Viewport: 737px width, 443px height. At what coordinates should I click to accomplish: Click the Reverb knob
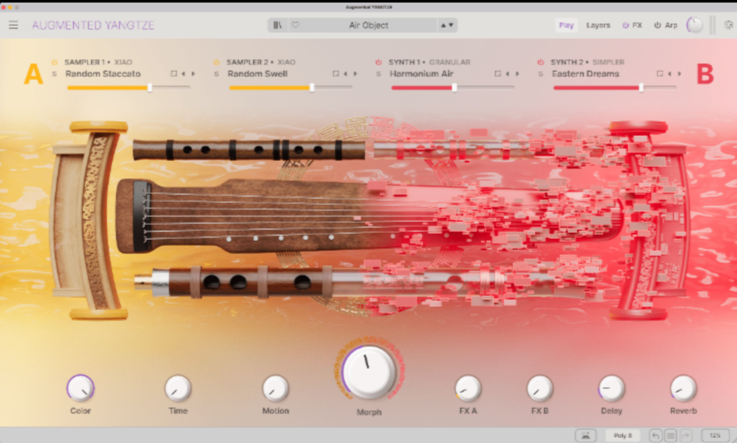683,388
